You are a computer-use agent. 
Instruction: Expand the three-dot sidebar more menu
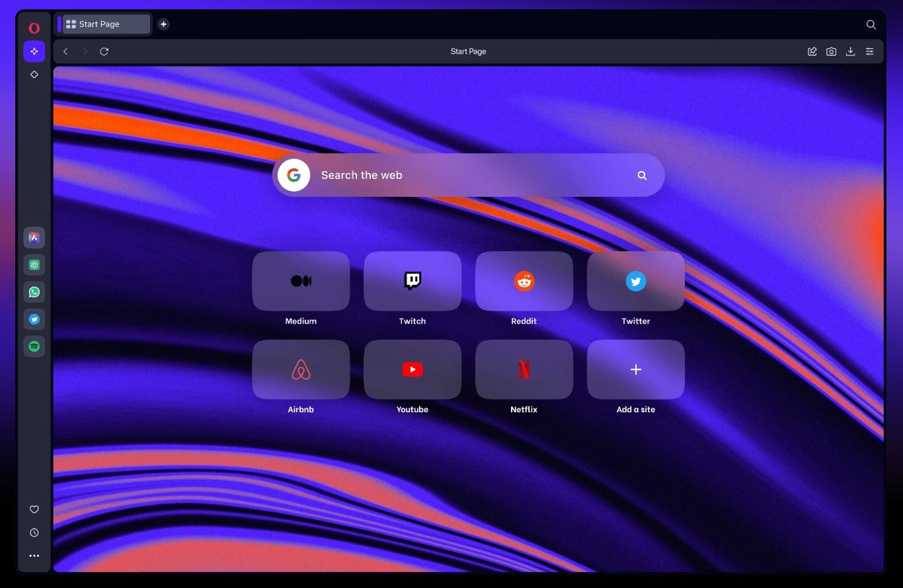(x=34, y=556)
